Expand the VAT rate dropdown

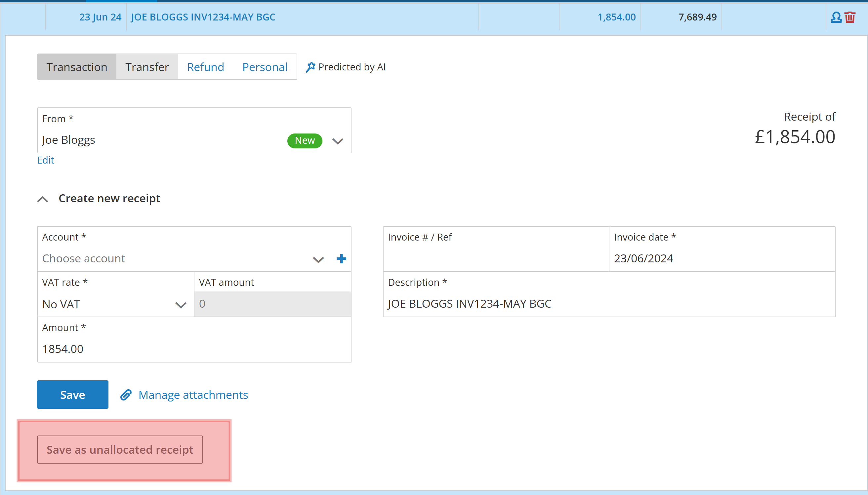tap(181, 305)
